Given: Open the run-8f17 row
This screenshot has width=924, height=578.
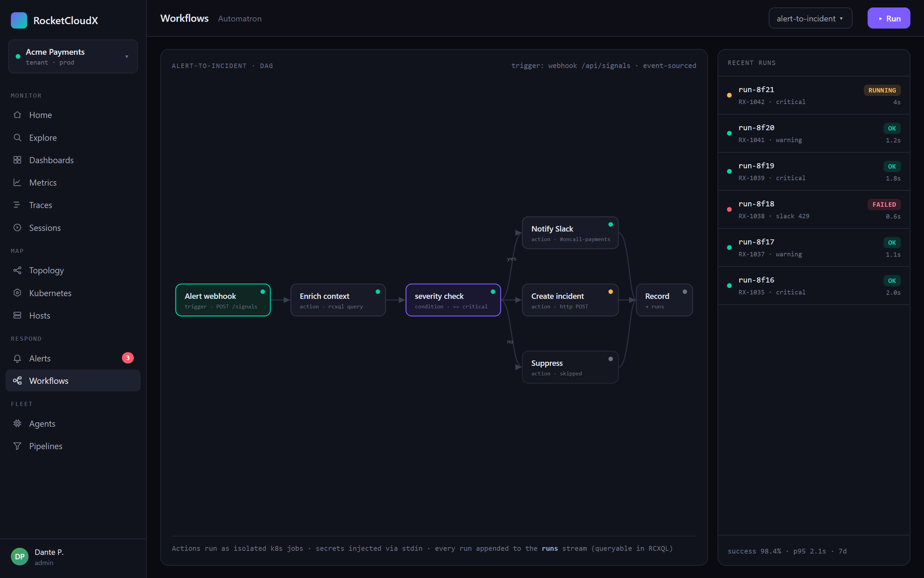Looking at the screenshot, I should tap(814, 248).
